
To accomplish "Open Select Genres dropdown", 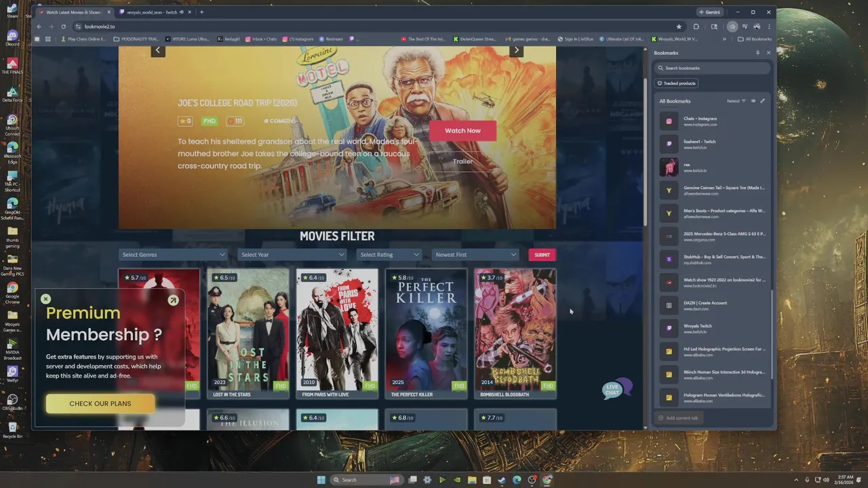I will click(173, 255).
